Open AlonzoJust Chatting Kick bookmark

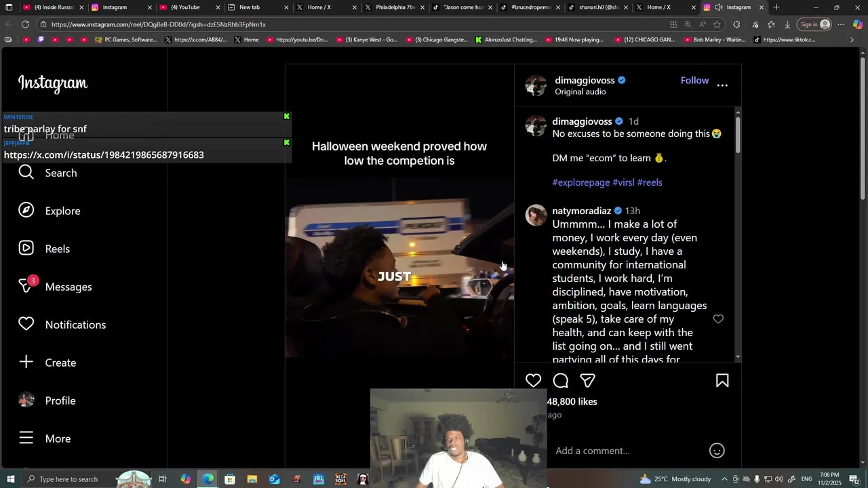(506, 40)
